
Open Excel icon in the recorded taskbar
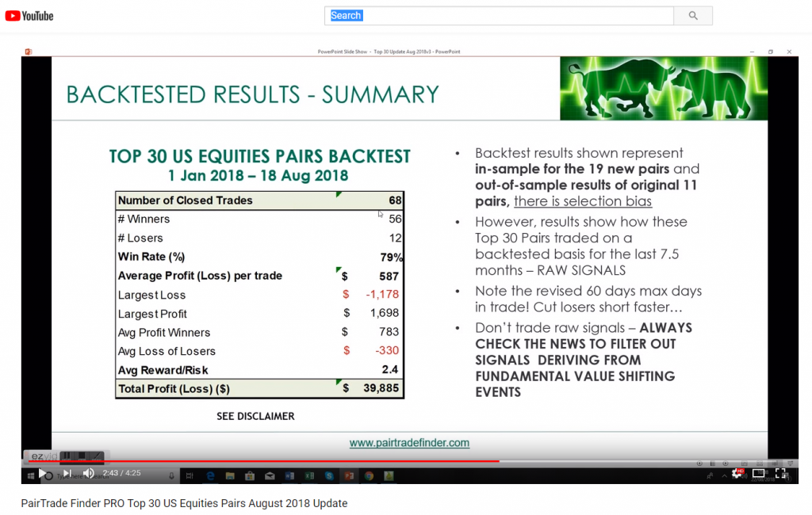pos(308,476)
